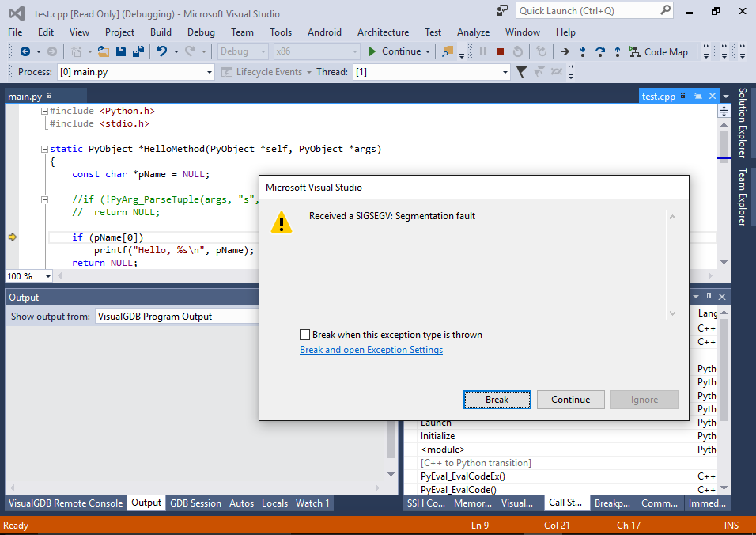The image size is (756, 535).
Task: Click the green Continue play icon
Action: tap(372, 51)
